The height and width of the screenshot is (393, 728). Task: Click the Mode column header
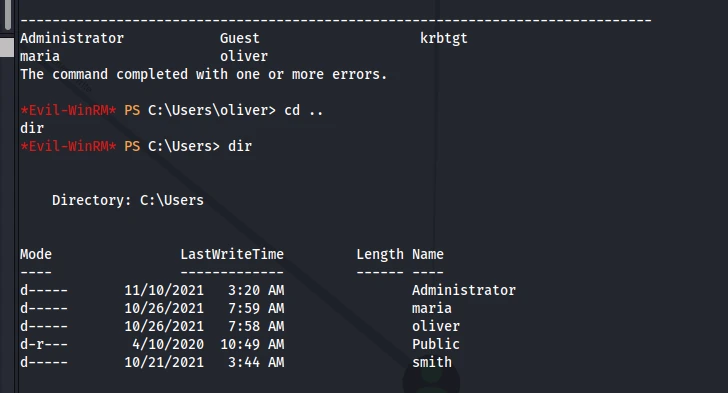[x=36, y=254]
